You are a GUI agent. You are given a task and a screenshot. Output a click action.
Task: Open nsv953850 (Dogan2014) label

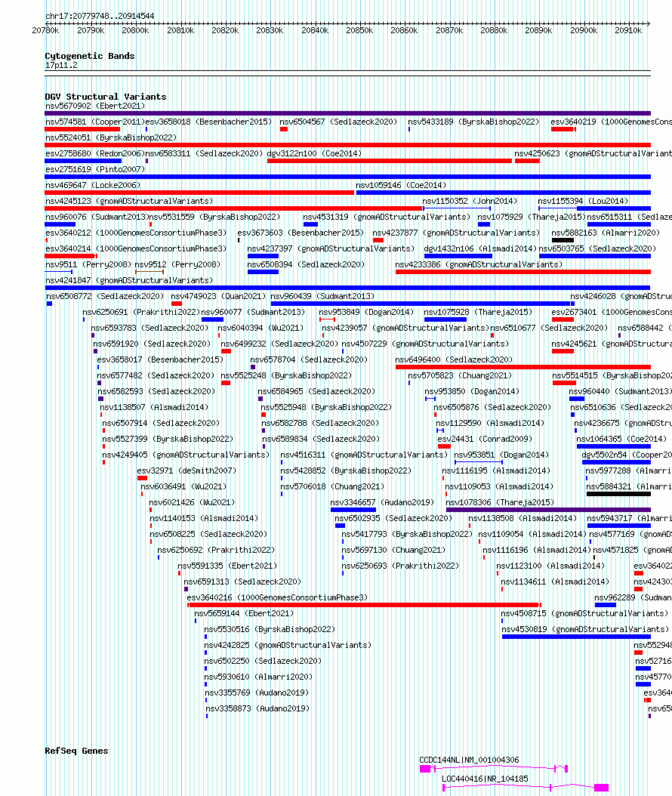coord(472,391)
